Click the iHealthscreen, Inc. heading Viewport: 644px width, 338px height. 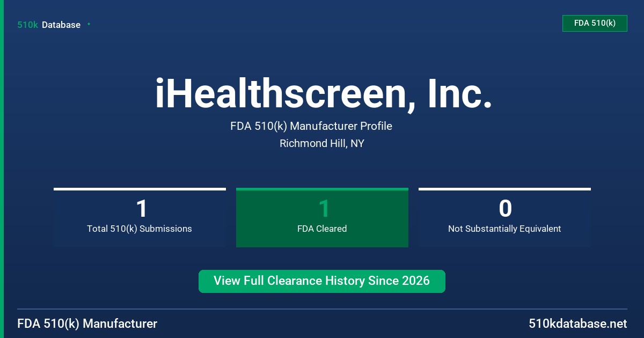pos(324,94)
